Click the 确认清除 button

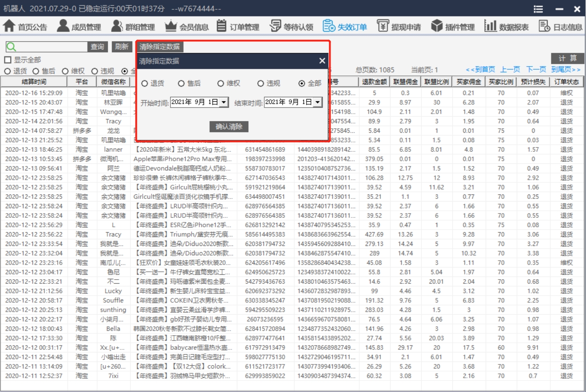(229, 127)
